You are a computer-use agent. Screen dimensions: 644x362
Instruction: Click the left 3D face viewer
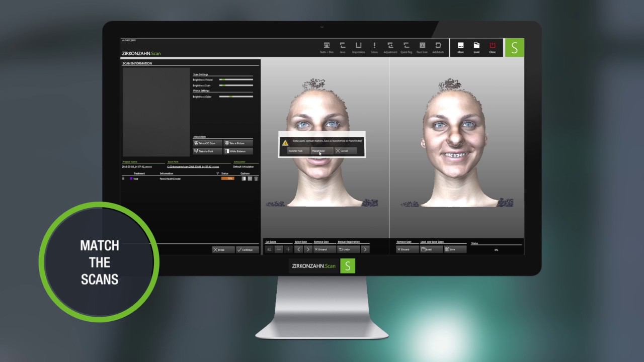325,148
